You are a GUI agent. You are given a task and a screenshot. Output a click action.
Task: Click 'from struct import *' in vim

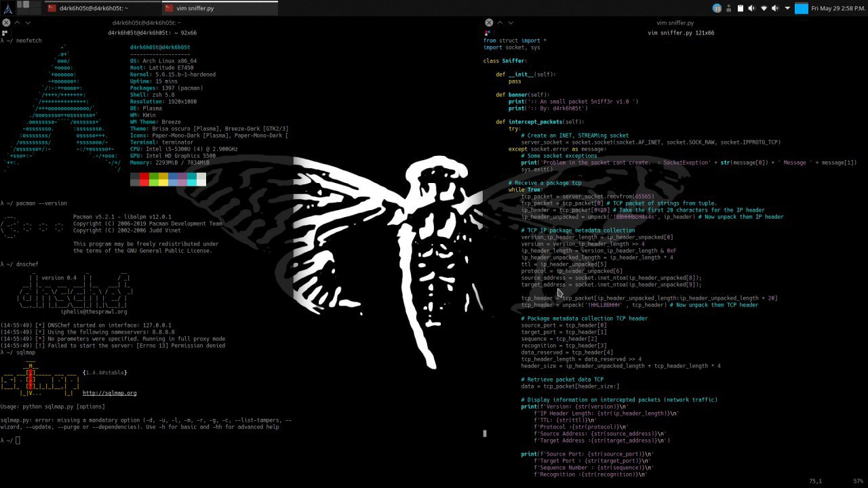click(x=515, y=41)
